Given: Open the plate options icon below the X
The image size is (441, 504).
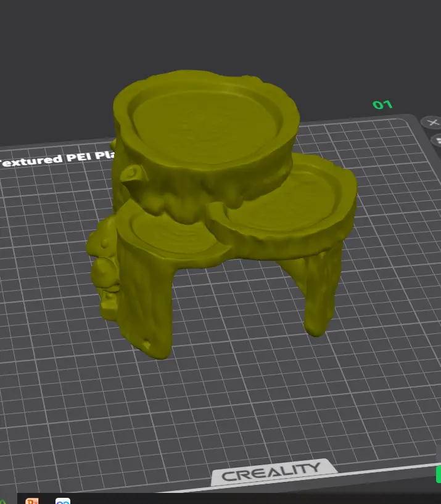Looking at the screenshot, I should coord(437,140).
